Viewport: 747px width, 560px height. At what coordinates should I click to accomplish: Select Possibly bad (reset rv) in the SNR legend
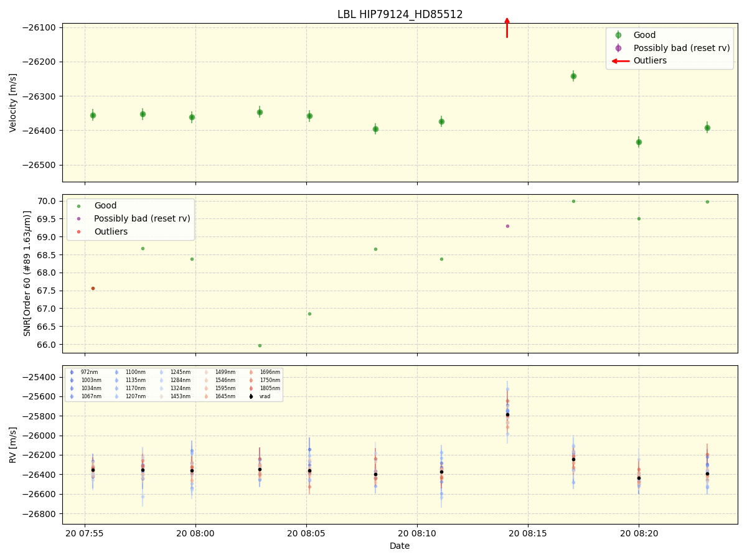pyautogui.click(x=142, y=218)
